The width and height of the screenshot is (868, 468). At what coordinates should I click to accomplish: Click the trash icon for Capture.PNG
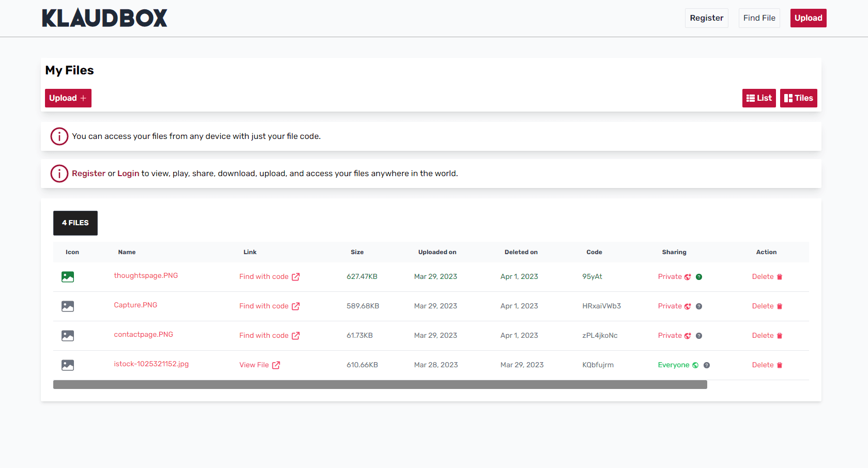tap(780, 306)
